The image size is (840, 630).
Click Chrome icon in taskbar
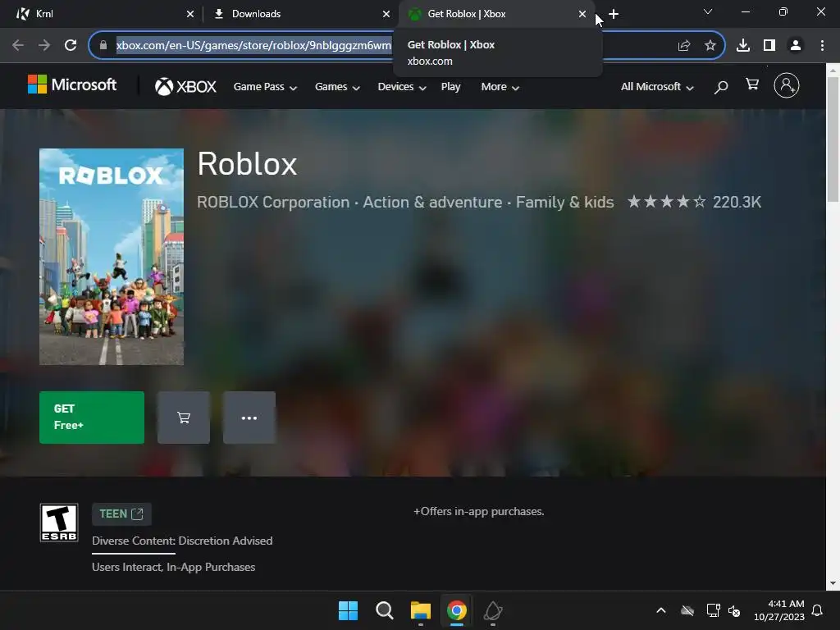[456, 610]
